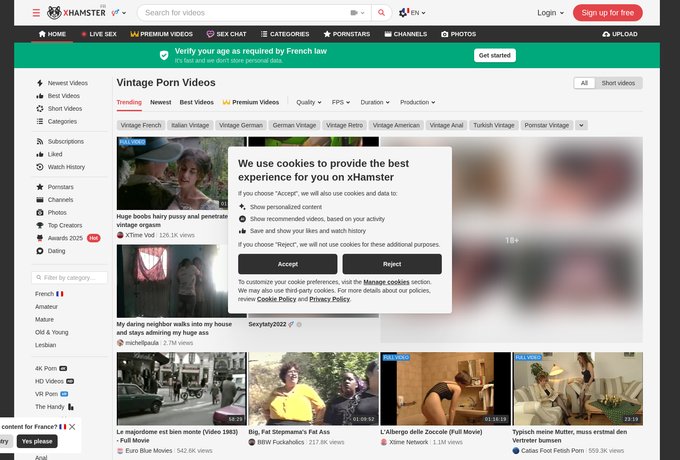Click the Amateur category in sidebar
680x460 pixels.
[46, 307]
